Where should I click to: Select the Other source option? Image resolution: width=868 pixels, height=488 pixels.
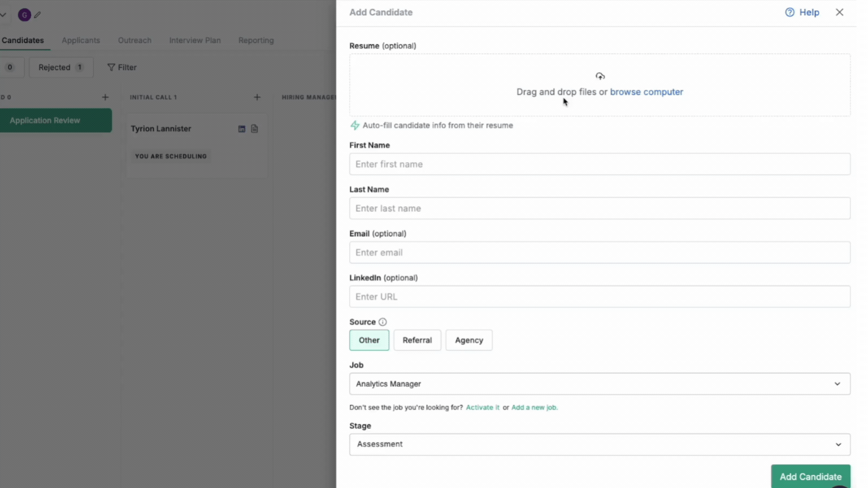369,340
